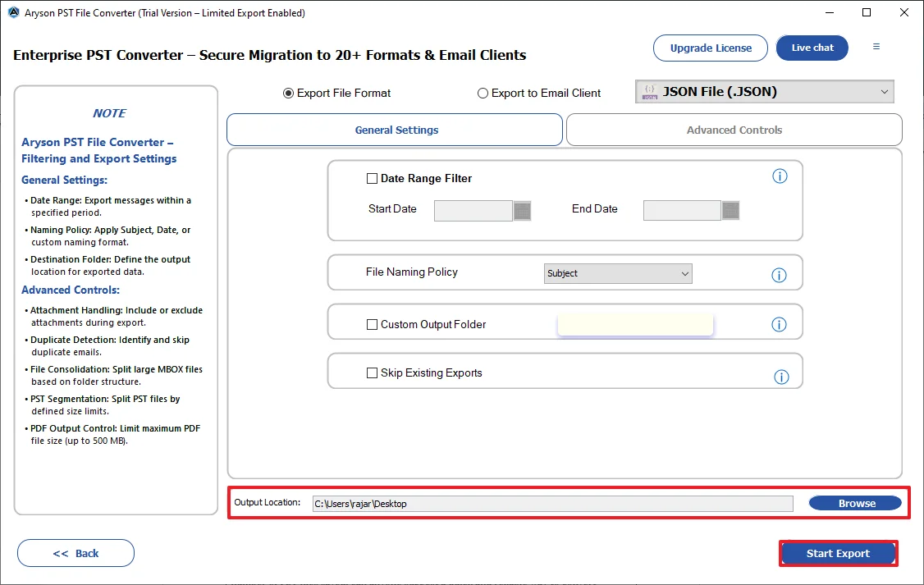
Task: Click the End Date input field
Action: 682,210
